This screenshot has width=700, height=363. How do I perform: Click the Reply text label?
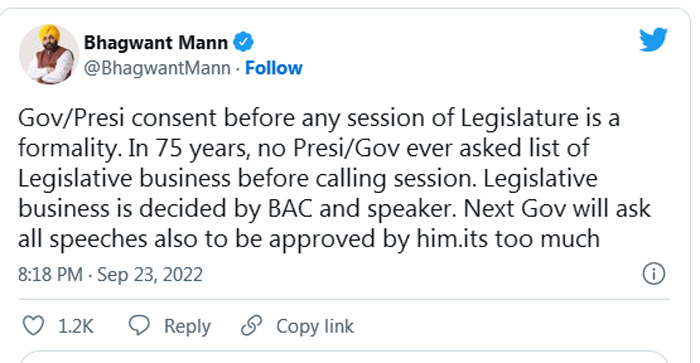pyautogui.click(x=187, y=326)
